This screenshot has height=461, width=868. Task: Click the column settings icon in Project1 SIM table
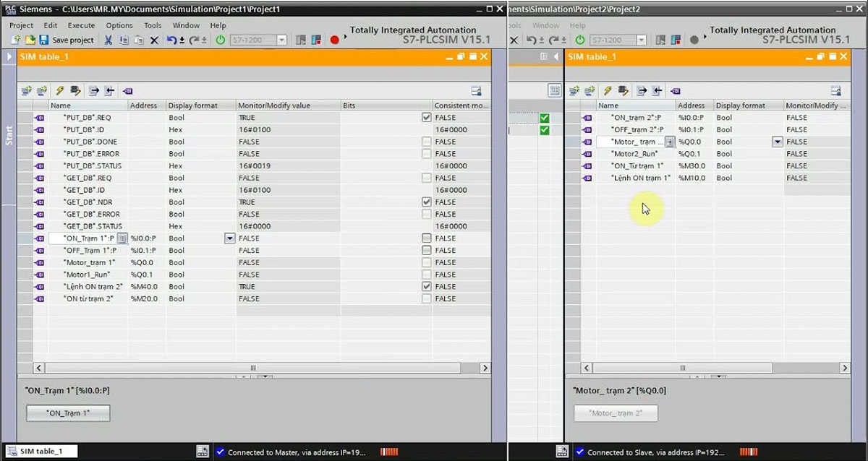pos(476,91)
